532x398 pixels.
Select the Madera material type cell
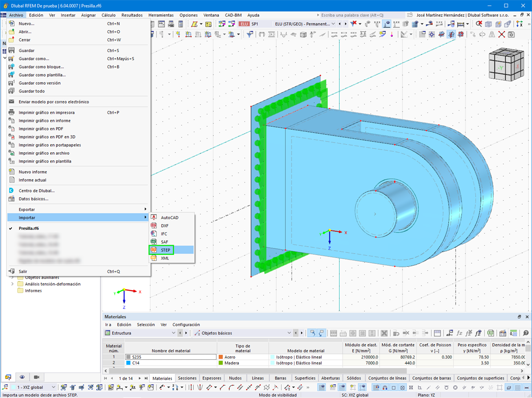coord(242,363)
